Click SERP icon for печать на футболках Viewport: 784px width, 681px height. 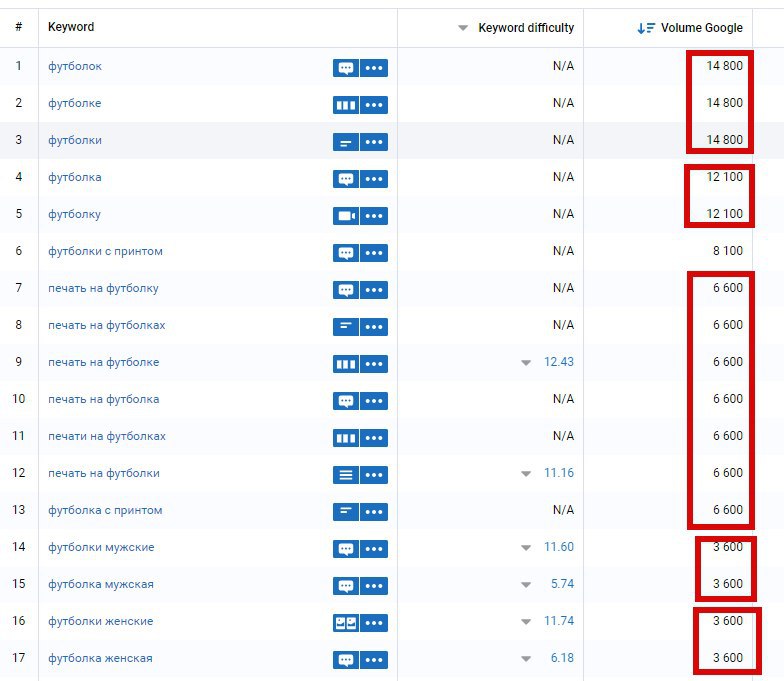[346, 327]
